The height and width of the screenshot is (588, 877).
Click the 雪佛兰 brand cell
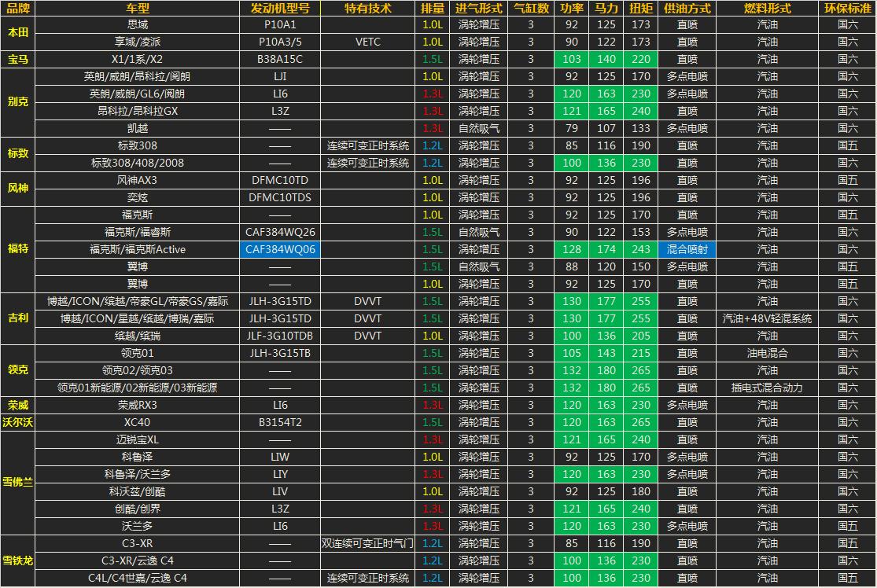(18, 483)
